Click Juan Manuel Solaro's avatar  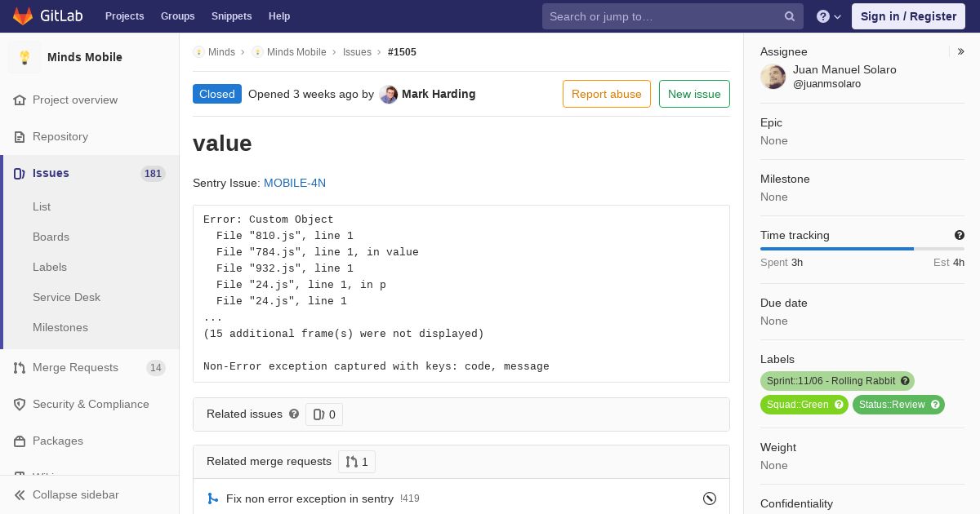pos(773,77)
